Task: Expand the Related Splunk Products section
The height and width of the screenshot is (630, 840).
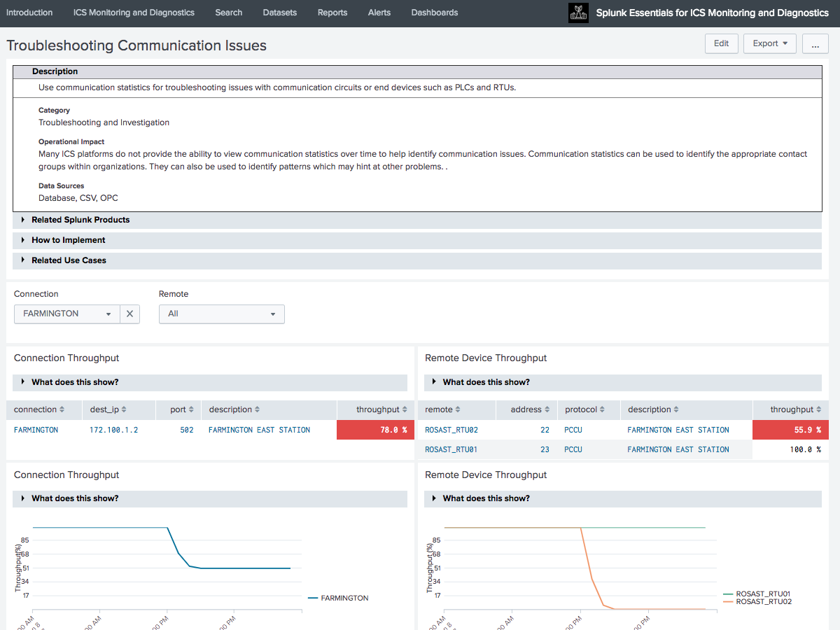Action: coord(80,220)
